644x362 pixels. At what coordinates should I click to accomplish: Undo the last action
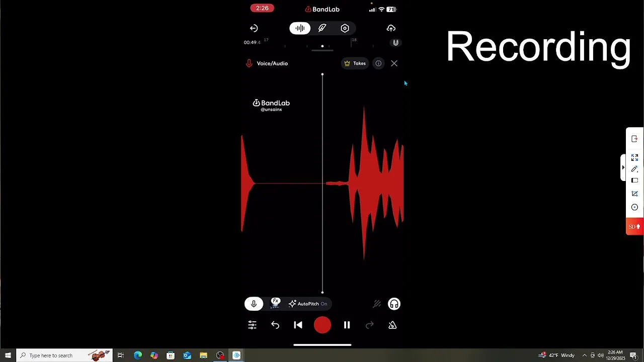pos(275,325)
